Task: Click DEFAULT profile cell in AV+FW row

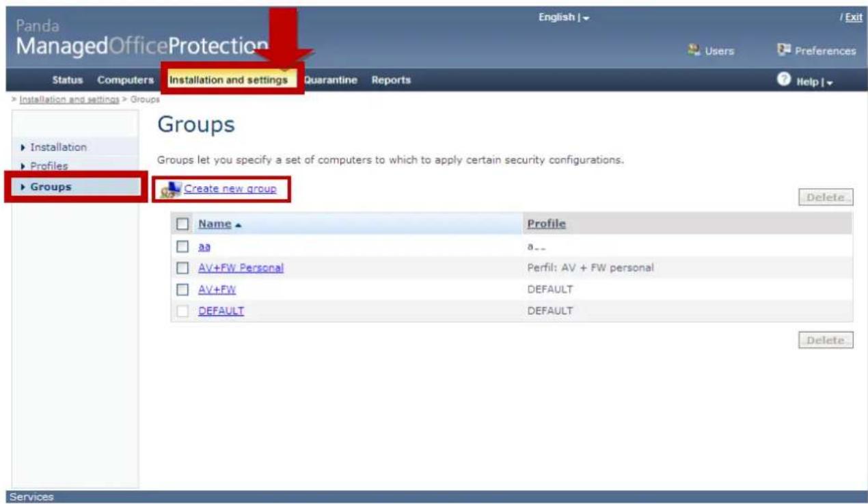Action: pos(550,289)
